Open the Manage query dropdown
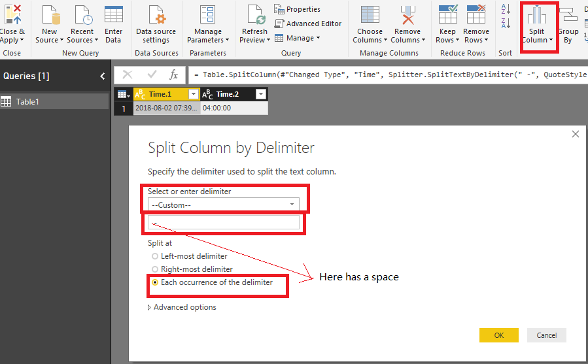Screen dimensions: 588x364 298,38
